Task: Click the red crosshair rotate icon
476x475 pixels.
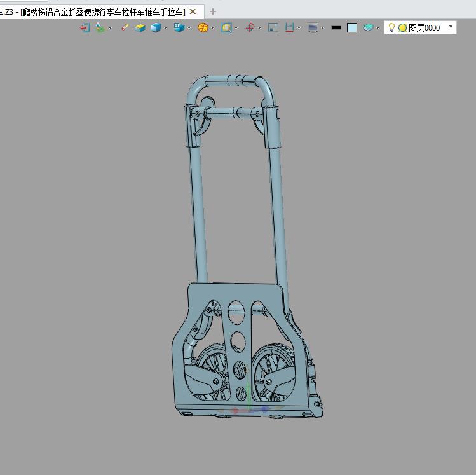Action: click(250, 27)
